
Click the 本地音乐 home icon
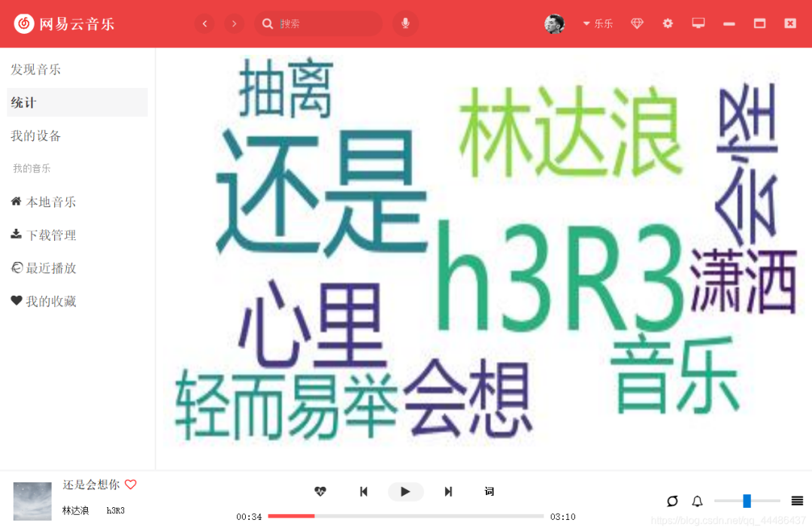[16, 201]
